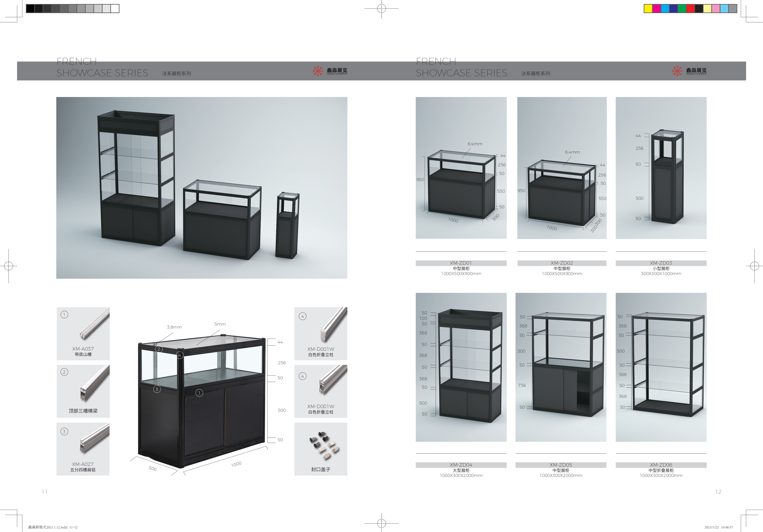Click the XM-ZD01 model label
Viewport: 763px width, 532px height.
tap(461, 263)
